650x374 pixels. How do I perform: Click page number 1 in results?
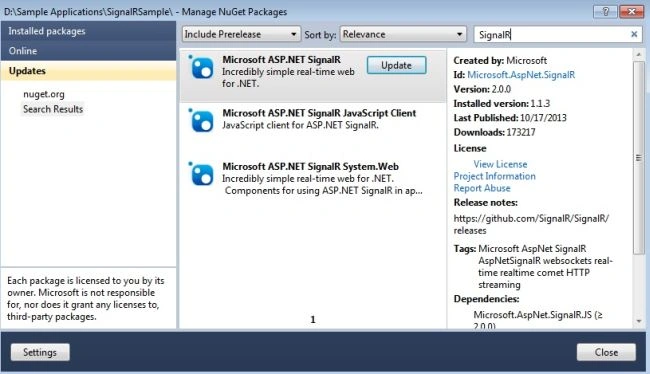tap(313, 320)
